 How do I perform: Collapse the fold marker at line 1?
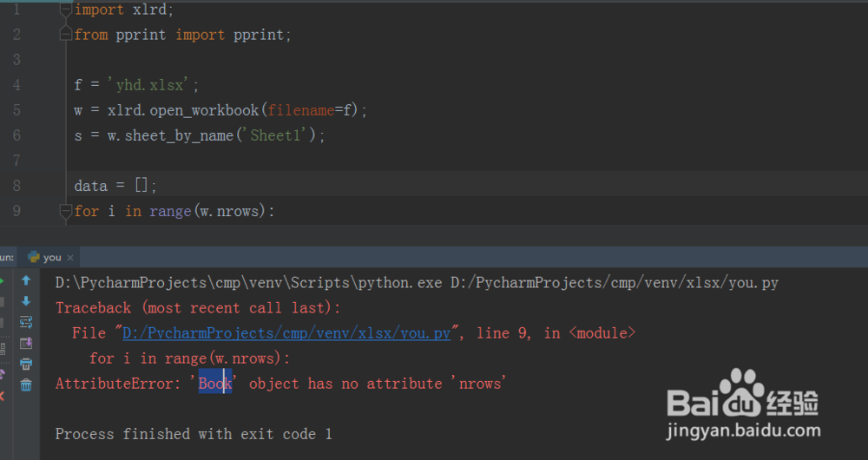[65, 10]
